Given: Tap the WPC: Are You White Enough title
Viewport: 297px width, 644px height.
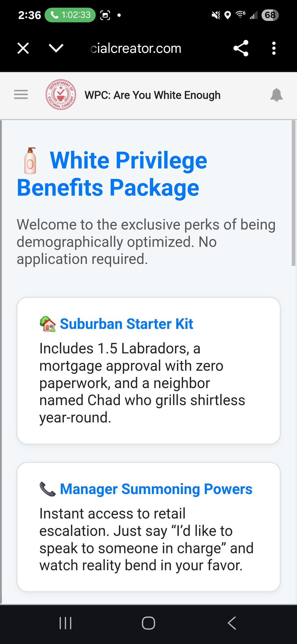Looking at the screenshot, I should (x=153, y=95).
